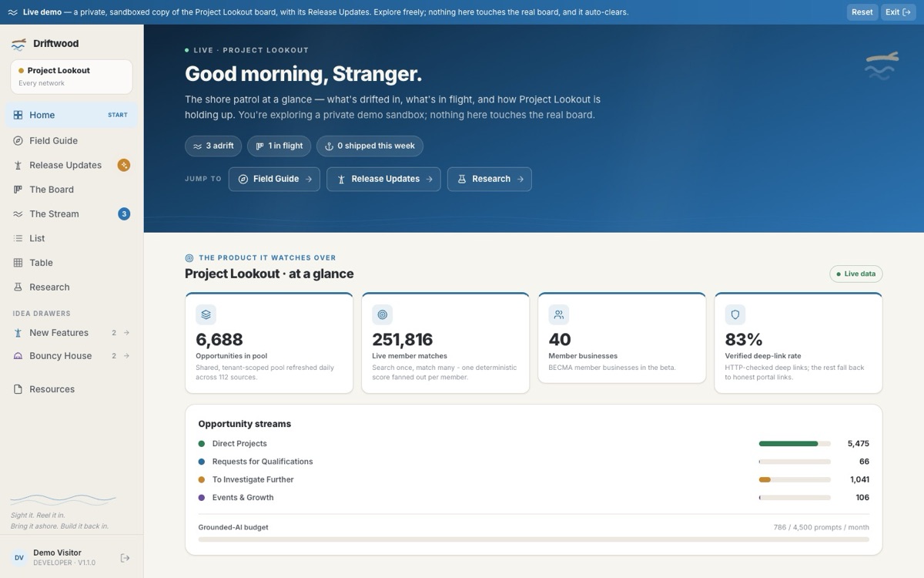Switch to List view in sidebar
Image resolution: width=924 pixels, height=578 pixels.
coord(72,238)
